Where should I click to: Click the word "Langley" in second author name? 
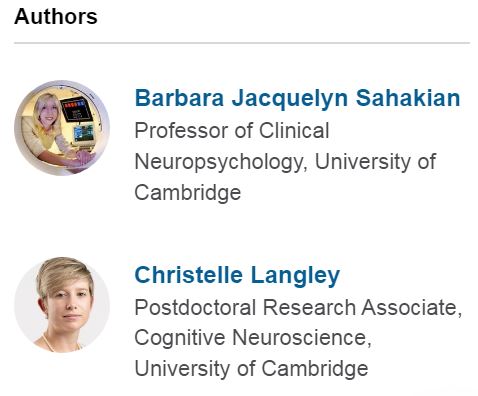(295, 276)
